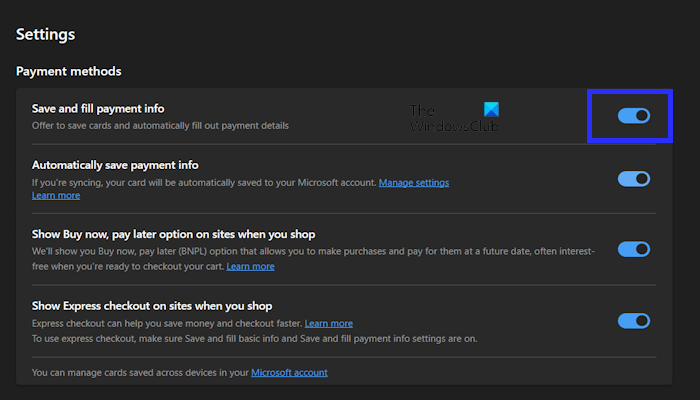Toggle the Buy now, pay later option

click(634, 249)
